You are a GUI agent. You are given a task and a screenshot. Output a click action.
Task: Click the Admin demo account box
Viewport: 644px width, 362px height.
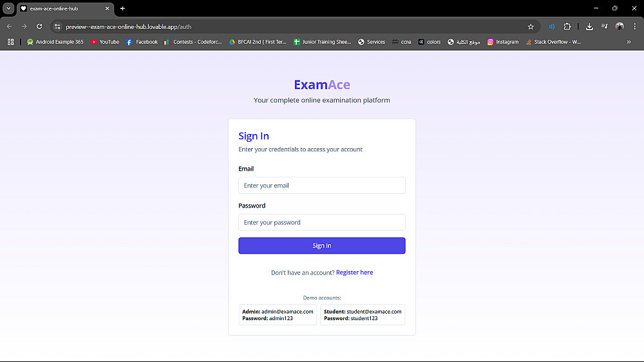tap(278, 315)
